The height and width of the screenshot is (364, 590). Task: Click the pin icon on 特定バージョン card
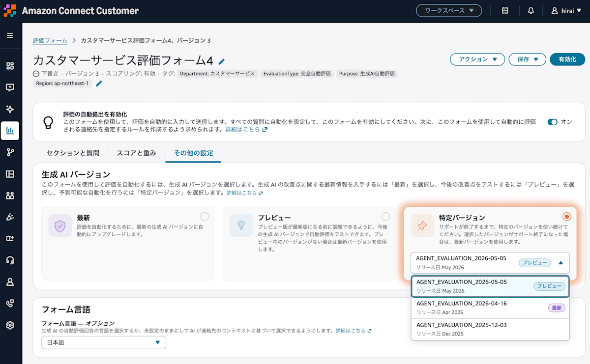(x=422, y=226)
